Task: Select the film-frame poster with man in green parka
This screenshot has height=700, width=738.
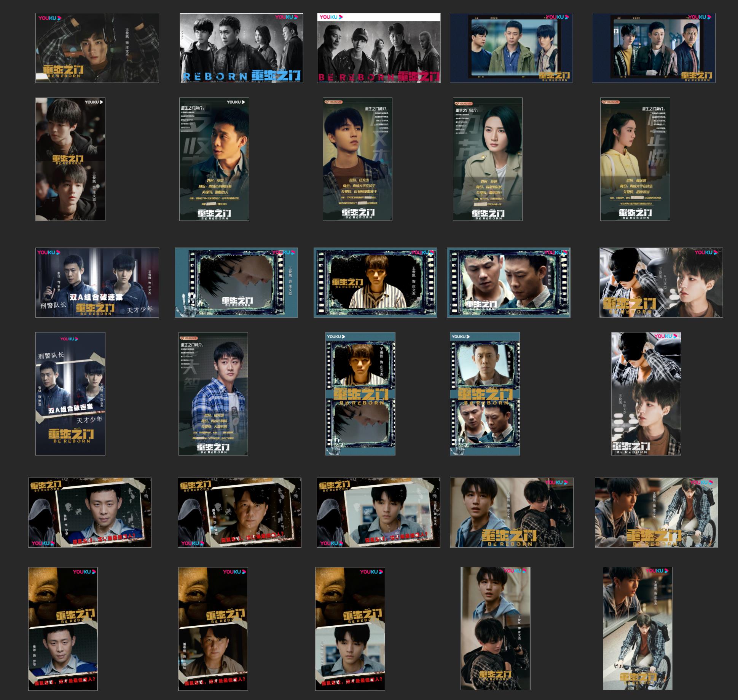Action: pyautogui.click(x=512, y=48)
